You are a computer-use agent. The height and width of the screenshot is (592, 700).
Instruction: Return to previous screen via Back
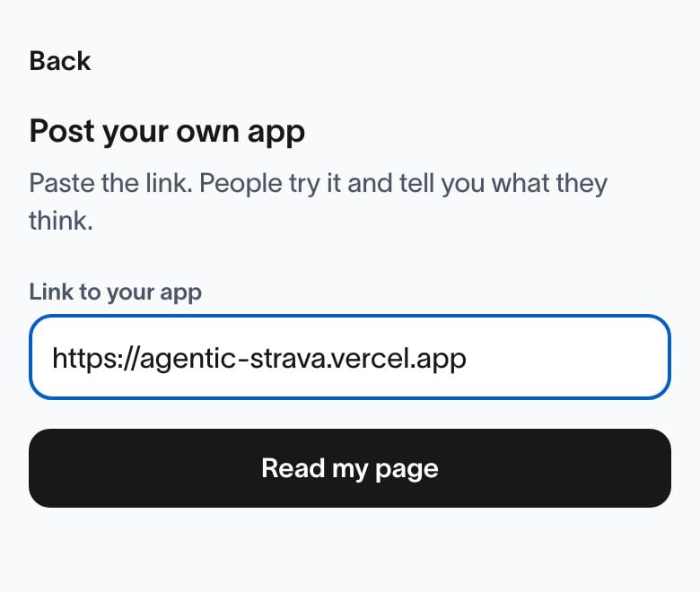click(x=60, y=61)
